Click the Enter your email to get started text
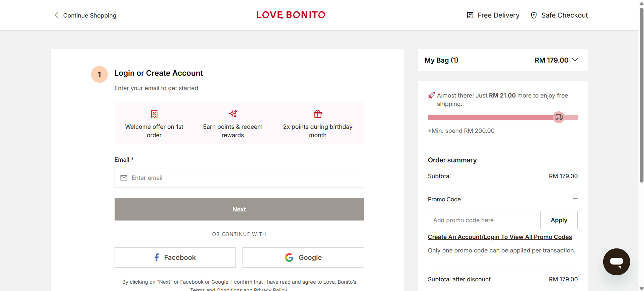The image size is (644, 291). coord(156,88)
